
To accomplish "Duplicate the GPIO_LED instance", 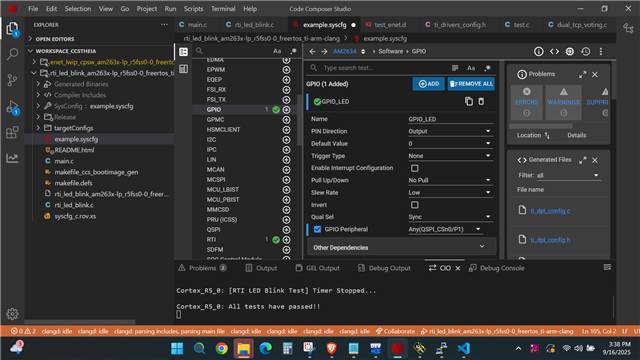I will (469, 102).
